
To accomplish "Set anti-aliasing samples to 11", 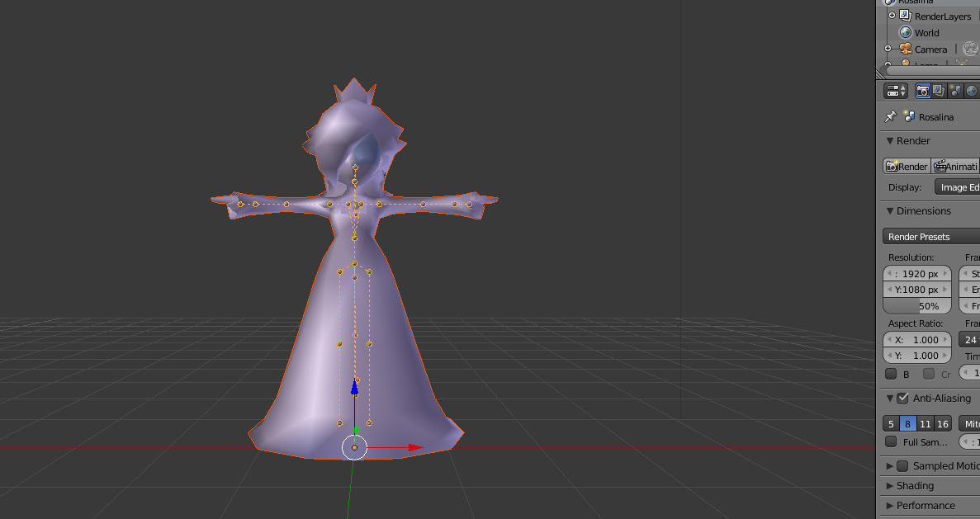I will pos(926,424).
